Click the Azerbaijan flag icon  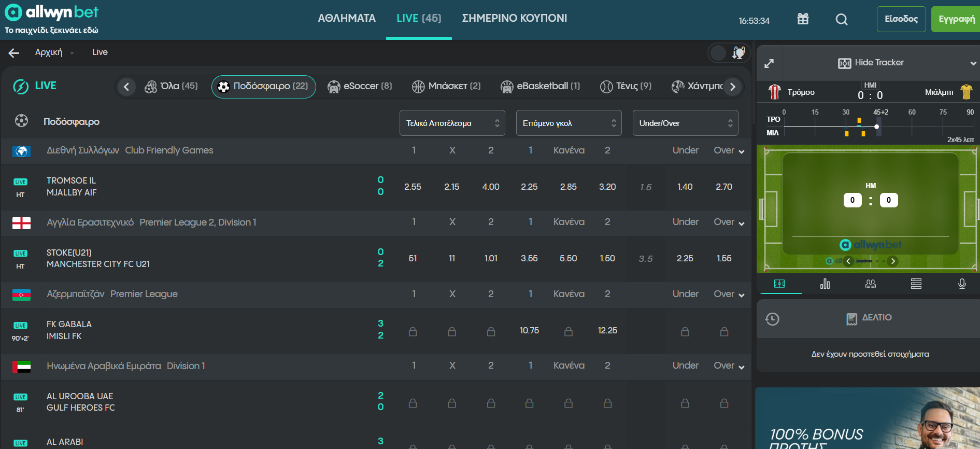tap(21, 295)
